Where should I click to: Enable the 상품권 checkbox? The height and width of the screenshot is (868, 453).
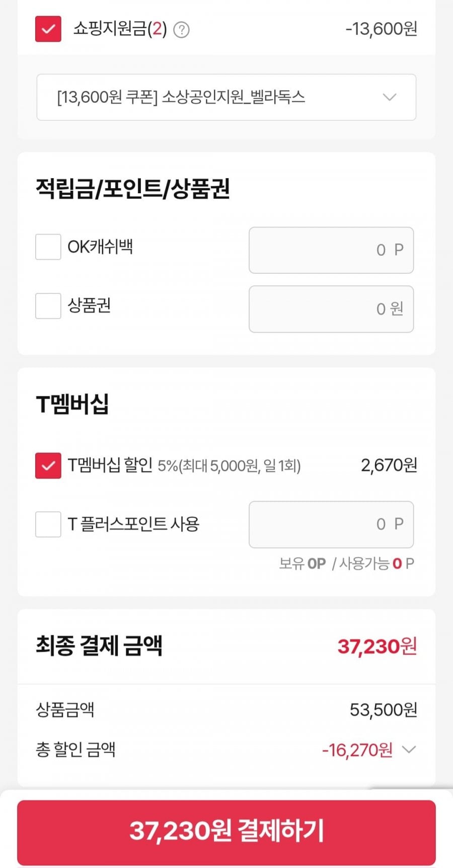pos(48,306)
